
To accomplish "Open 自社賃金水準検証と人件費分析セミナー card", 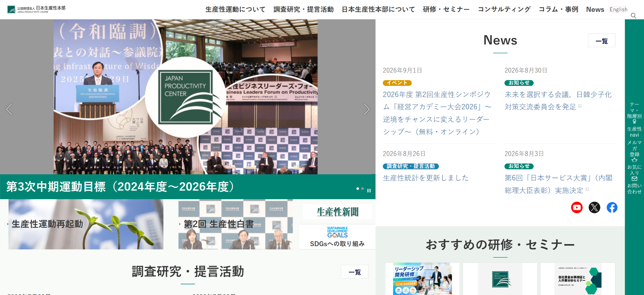I will pyautogui.click(x=578, y=279).
